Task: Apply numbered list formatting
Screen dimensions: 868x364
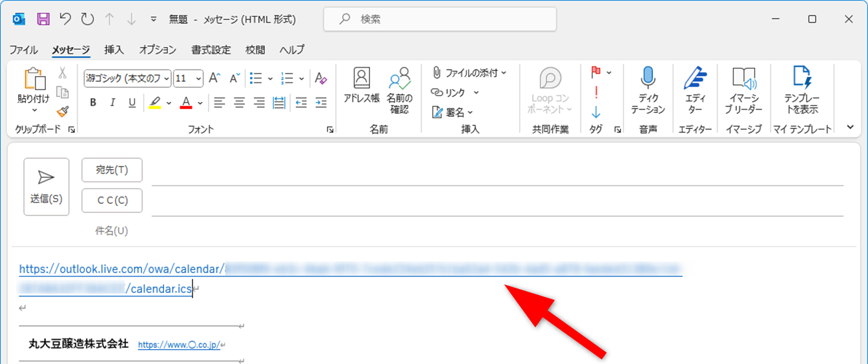Action: pos(288,79)
